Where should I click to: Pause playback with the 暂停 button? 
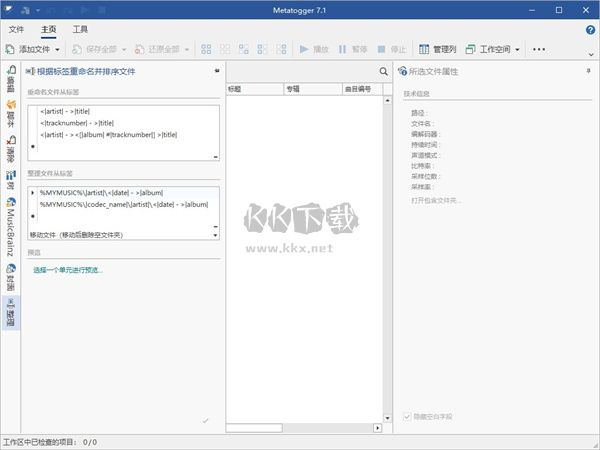[352, 49]
